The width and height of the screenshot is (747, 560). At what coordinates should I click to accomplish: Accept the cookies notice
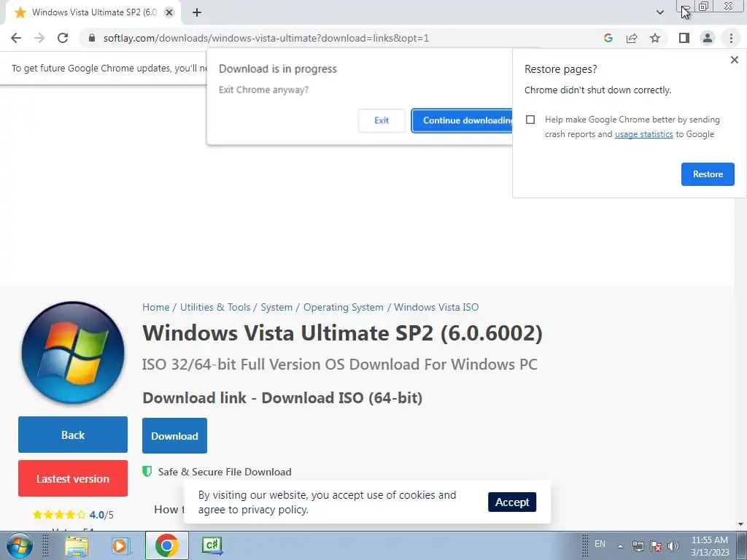click(511, 502)
